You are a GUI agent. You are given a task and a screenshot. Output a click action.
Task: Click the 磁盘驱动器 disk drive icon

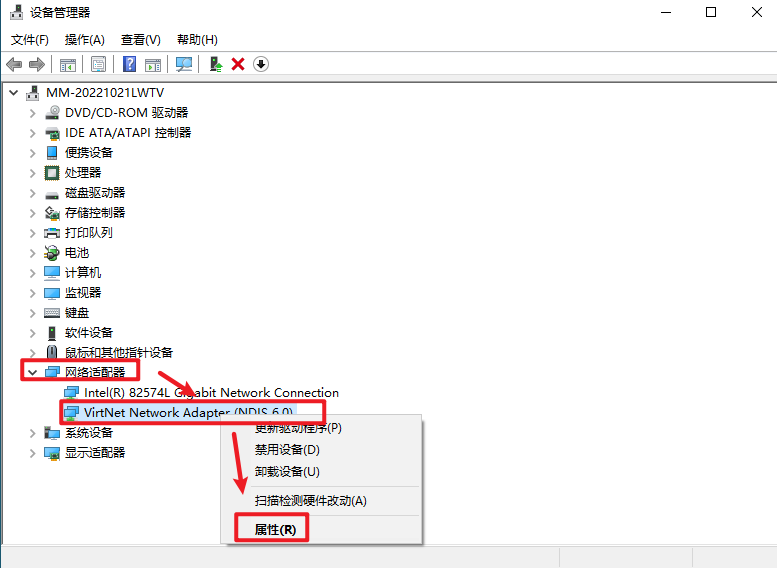(x=52, y=195)
